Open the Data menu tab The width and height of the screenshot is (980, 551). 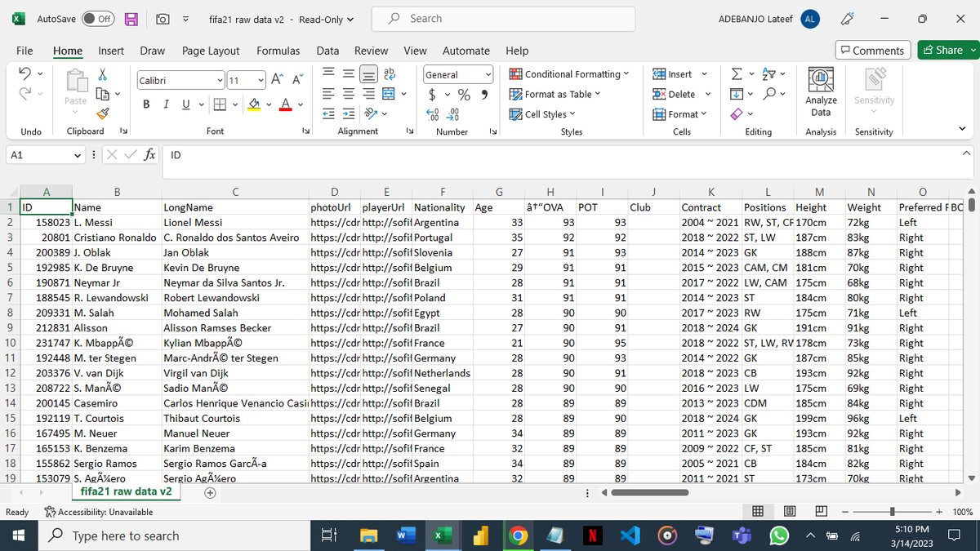(x=327, y=51)
